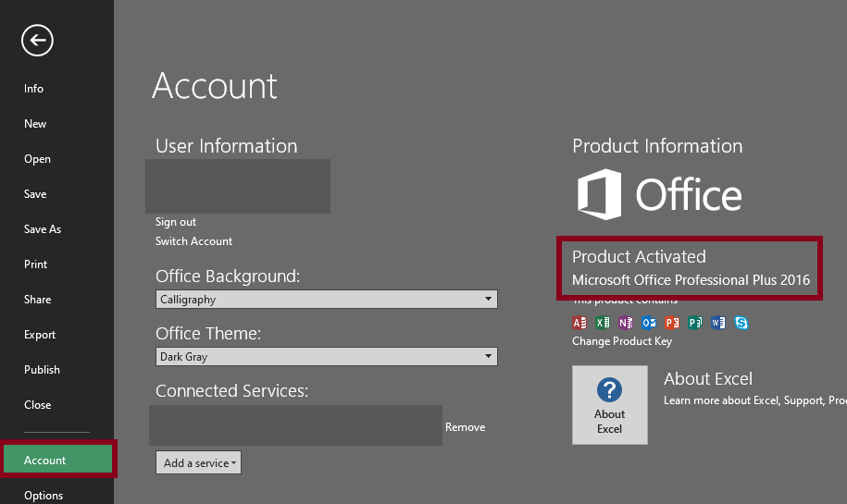Viewport: 847px width, 504px height.
Task: Select the Account menu item
Action: point(57,460)
